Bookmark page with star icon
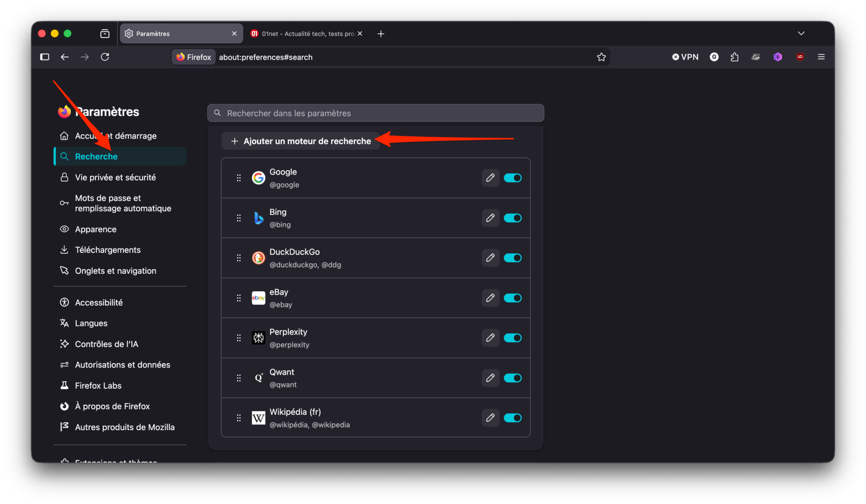 coord(601,57)
